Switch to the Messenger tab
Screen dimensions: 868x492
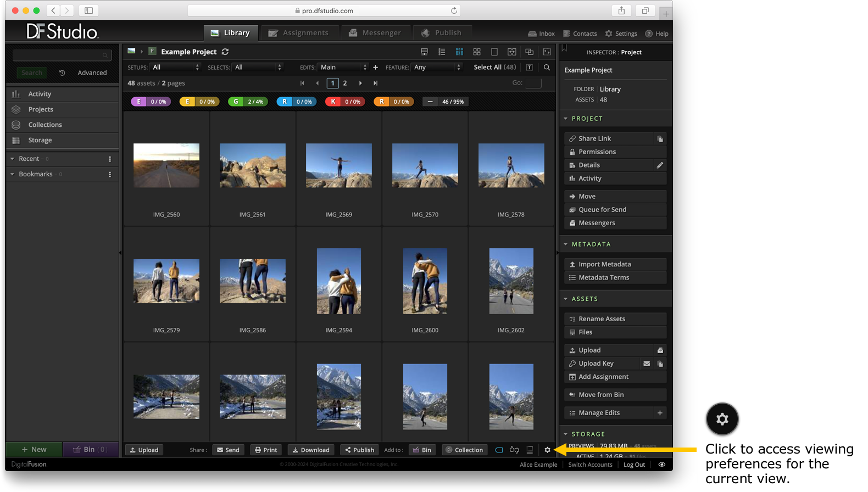[375, 33]
